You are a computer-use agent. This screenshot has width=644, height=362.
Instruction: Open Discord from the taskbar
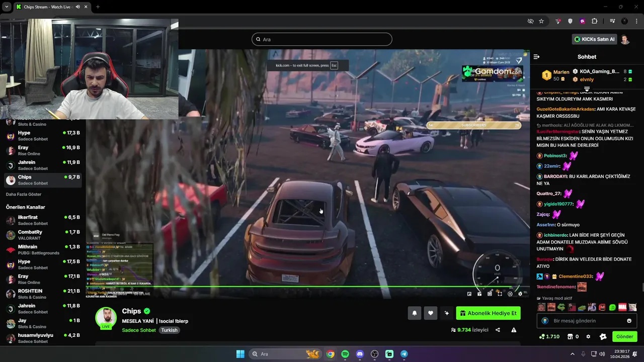[360, 354]
